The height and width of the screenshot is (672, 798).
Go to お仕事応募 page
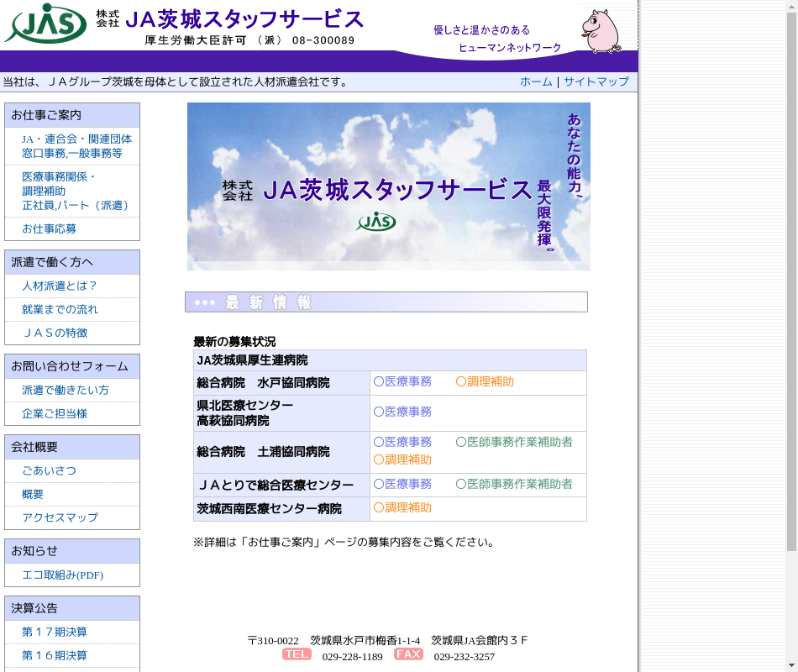point(49,228)
